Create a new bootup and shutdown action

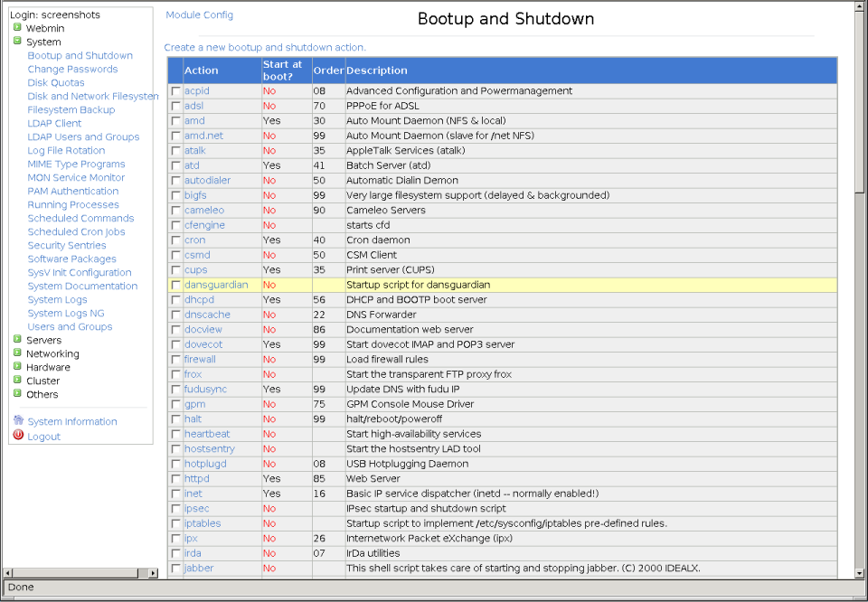pos(265,48)
